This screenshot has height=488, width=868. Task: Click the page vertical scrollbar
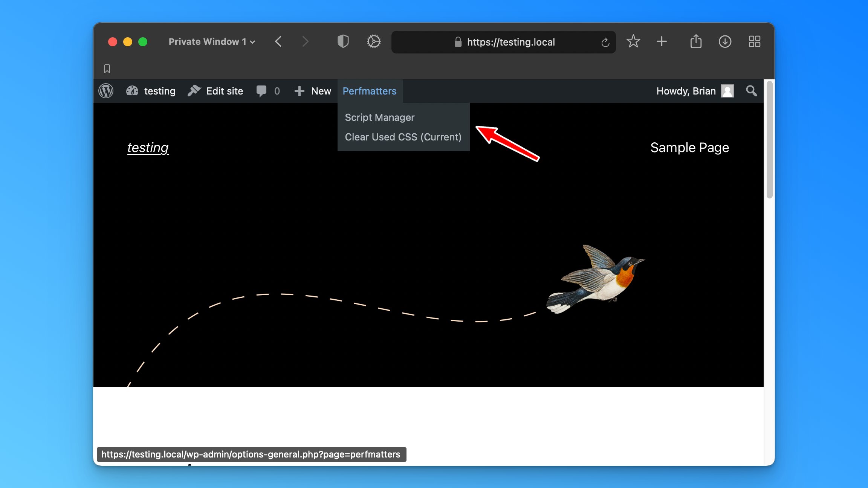point(769,139)
